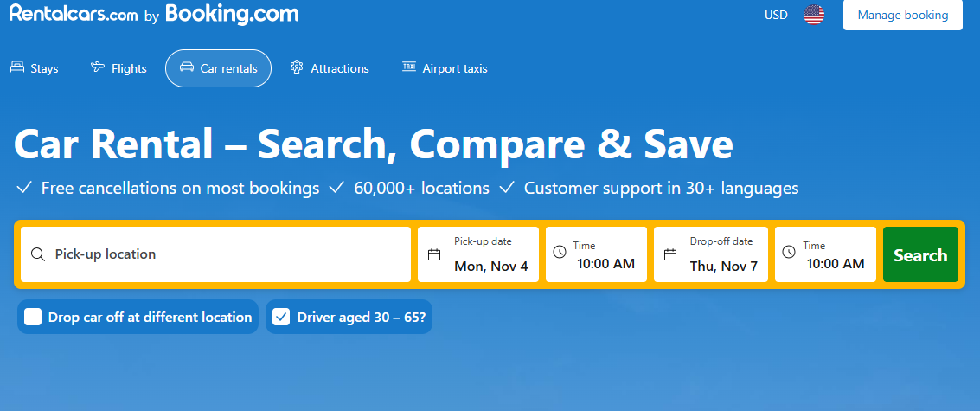
Task: Click the US flag language icon
Action: click(813, 15)
